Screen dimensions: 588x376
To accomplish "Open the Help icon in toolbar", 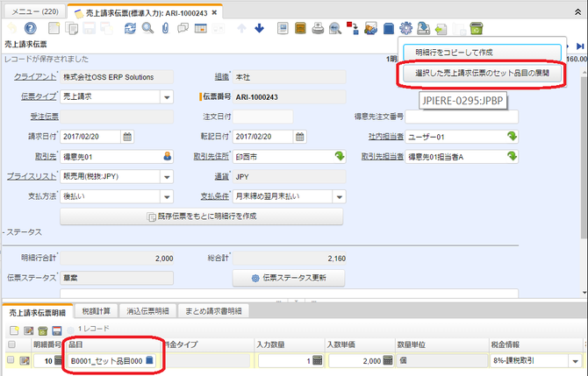I will point(31,28).
